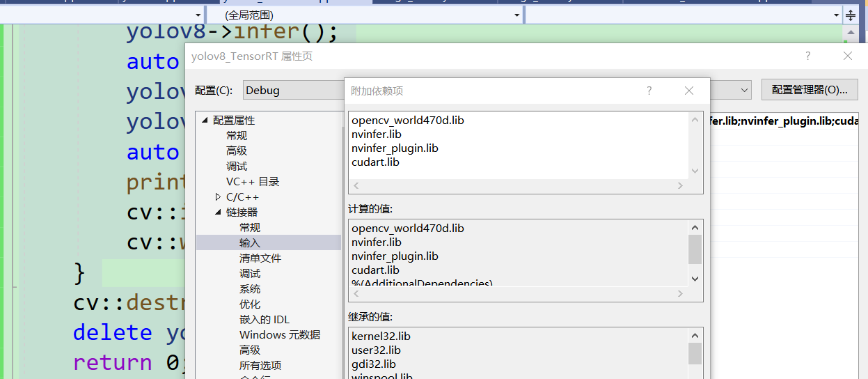This screenshot has height=379, width=868.
Task: Click the delete line in code editor
Action: 129,332
